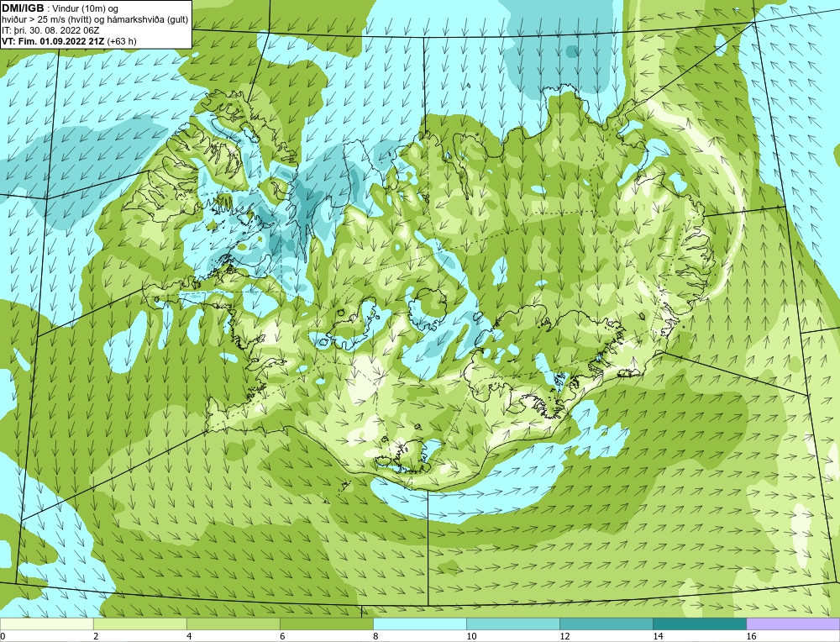
Task: Click the legend value label 8
Action: point(375,636)
